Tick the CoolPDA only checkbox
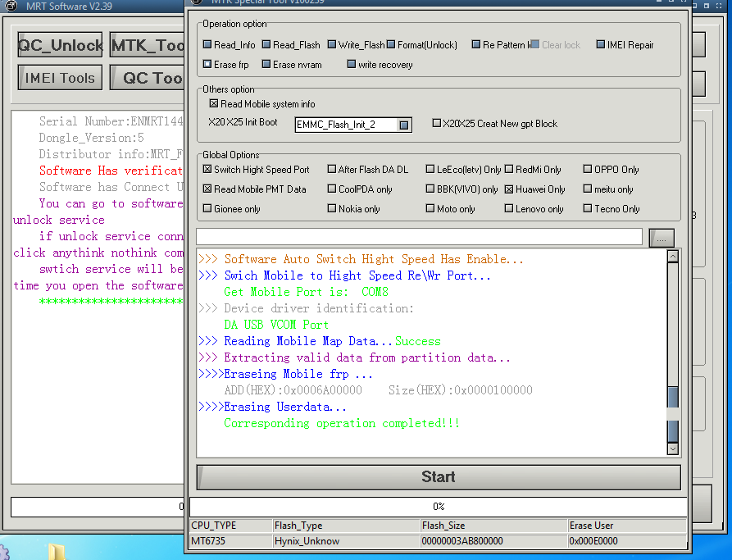732x560 pixels. [332, 189]
